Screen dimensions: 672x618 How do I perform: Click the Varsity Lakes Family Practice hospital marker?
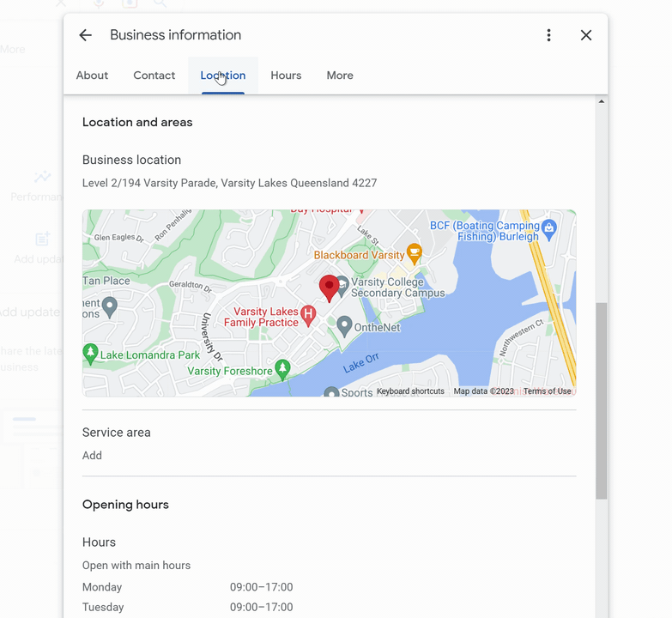(308, 315)
